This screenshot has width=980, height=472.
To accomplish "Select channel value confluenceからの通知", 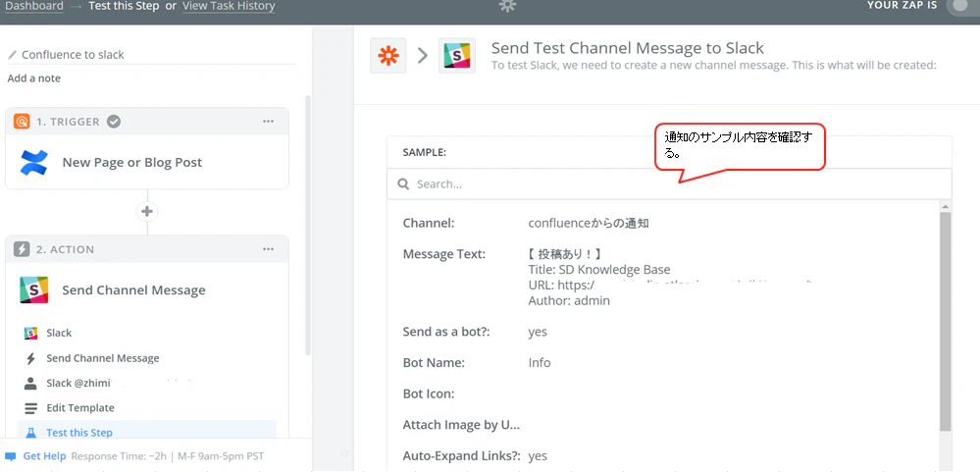I will click(x=589, y=223).
